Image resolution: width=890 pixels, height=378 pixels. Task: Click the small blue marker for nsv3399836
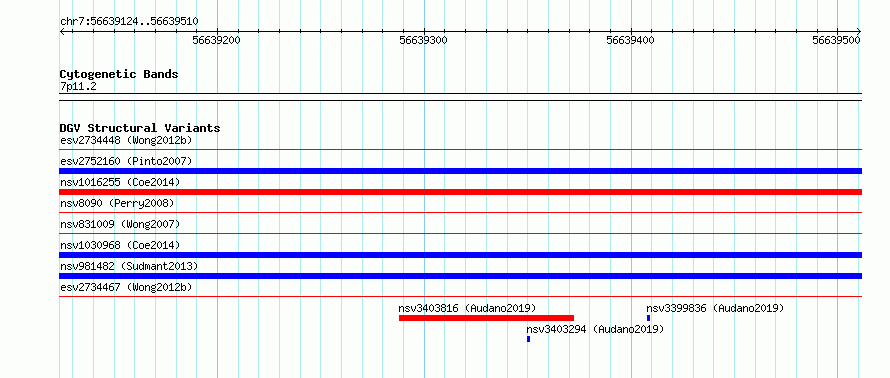648,318
